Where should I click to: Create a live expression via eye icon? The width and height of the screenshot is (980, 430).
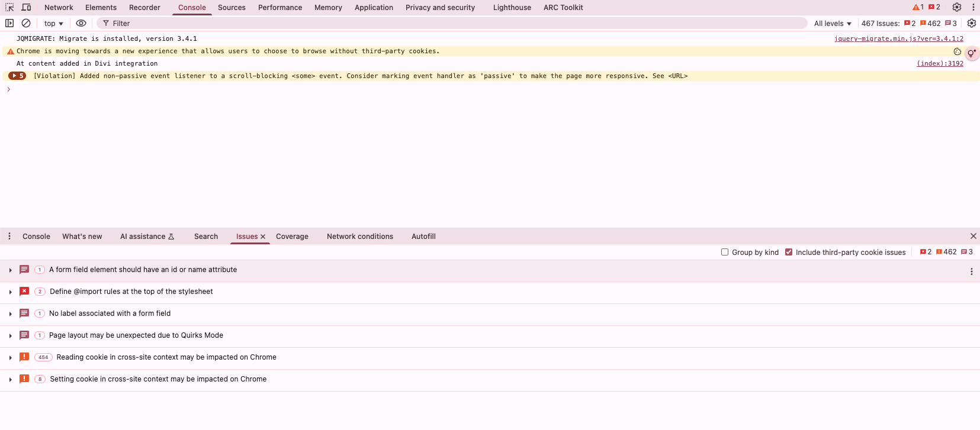point(81,23)
